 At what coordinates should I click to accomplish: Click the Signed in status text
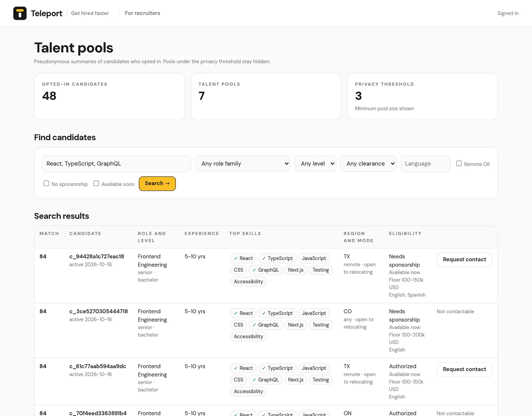click(508, 13)
